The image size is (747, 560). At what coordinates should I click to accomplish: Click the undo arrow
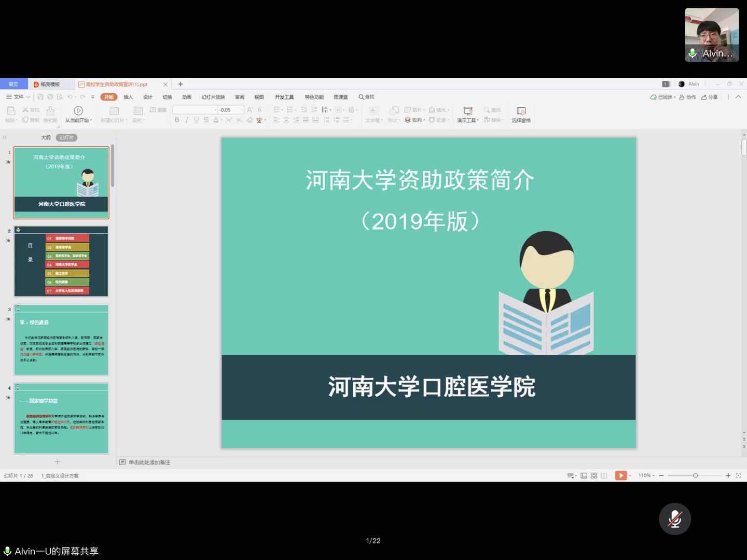70,97
